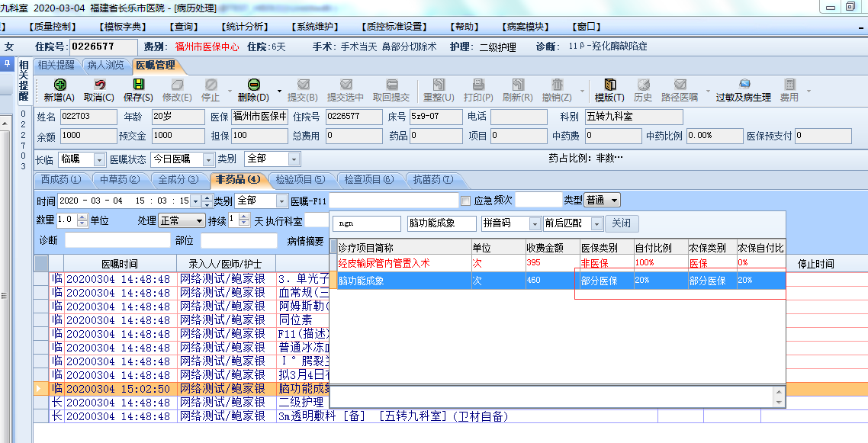Viewport: 868px width, 443px height.
Task: Open the 费用 fees calculator icon
Action: pyautogui.click(x=790, y=85)
